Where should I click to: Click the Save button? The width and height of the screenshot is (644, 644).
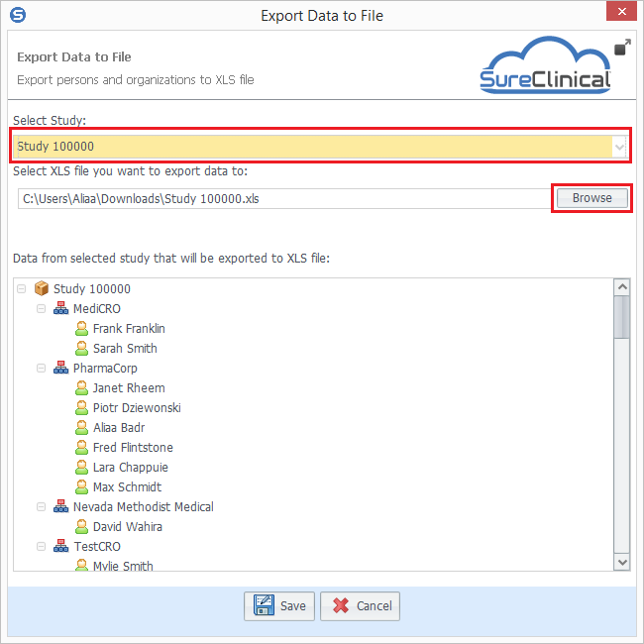point(279,605)
